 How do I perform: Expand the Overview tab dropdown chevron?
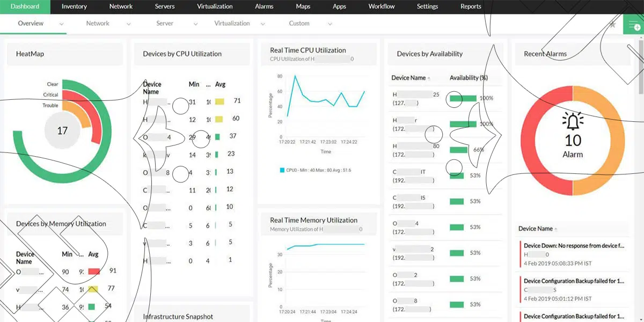click(61, 24)
